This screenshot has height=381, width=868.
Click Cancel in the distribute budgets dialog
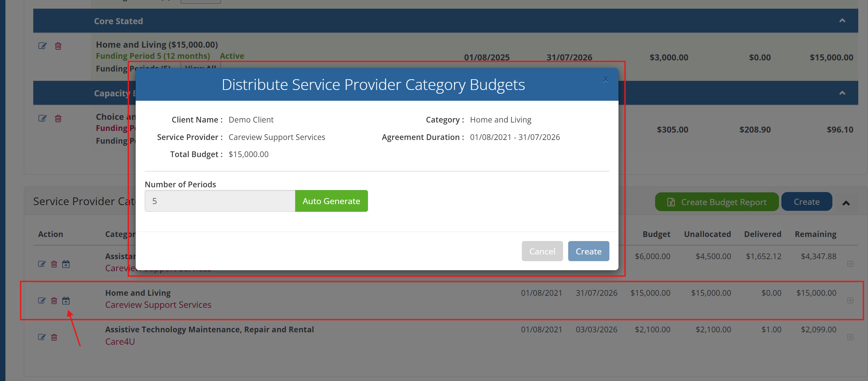tap(542, 251)
